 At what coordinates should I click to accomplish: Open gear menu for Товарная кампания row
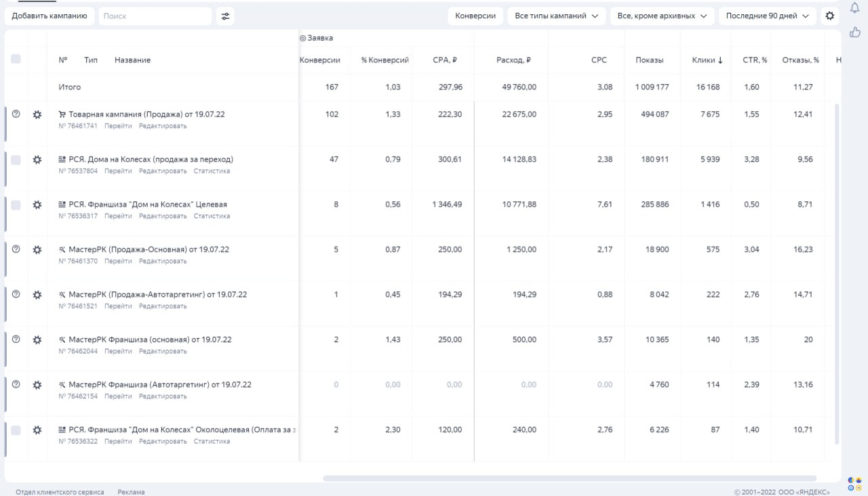(x=37, y=115)
